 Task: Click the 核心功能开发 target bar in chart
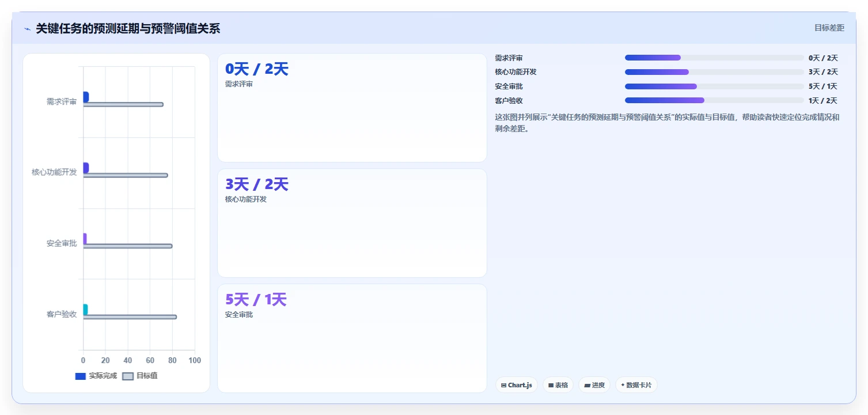click(x=126, y=175)
